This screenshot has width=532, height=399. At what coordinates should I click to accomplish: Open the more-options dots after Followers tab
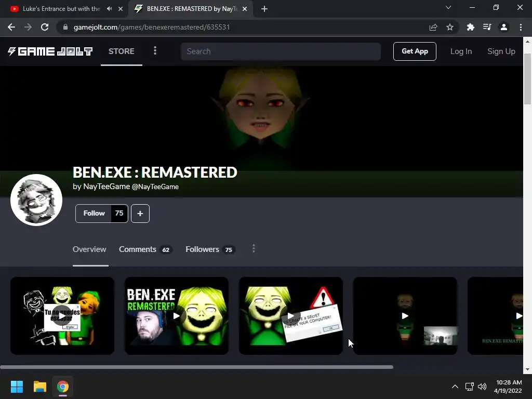click(254, 249)
